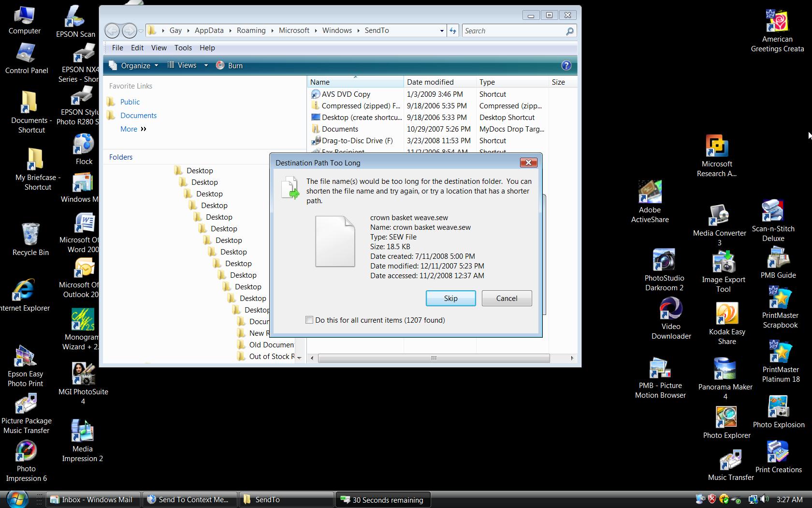Open Photo Impression 6 icon

point(26,461)
